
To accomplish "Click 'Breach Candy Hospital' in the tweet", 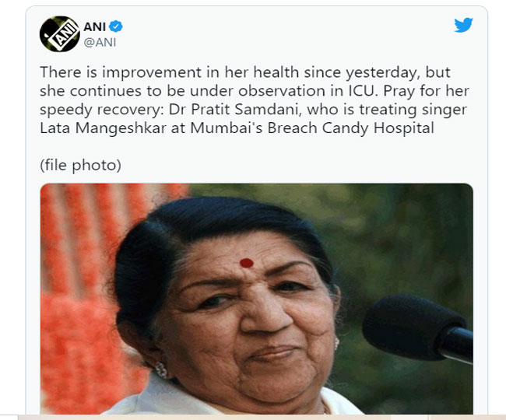I will 350,128.
